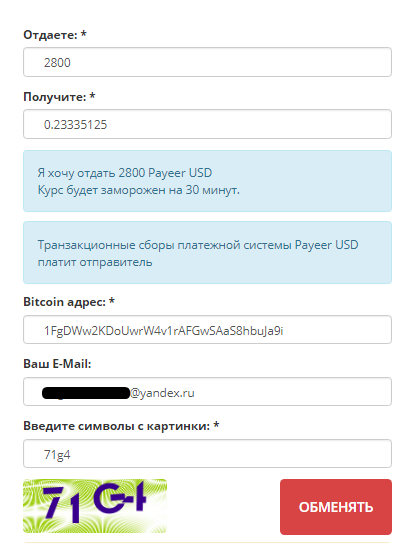414x543 pixels.
Task: Click the "Bitcoin адрес:" label
Action: pos(64,302)
